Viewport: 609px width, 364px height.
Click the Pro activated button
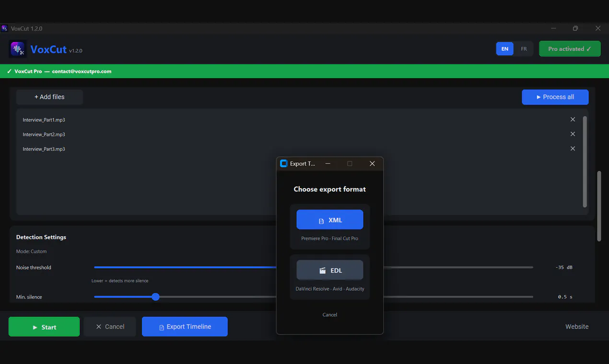(x=570, y=49)
